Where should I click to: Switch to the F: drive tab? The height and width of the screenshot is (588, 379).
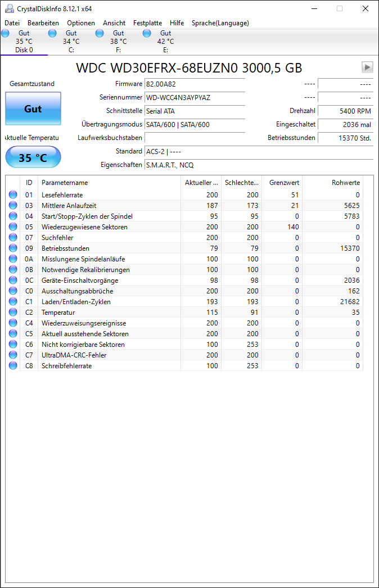pos(119,41)
